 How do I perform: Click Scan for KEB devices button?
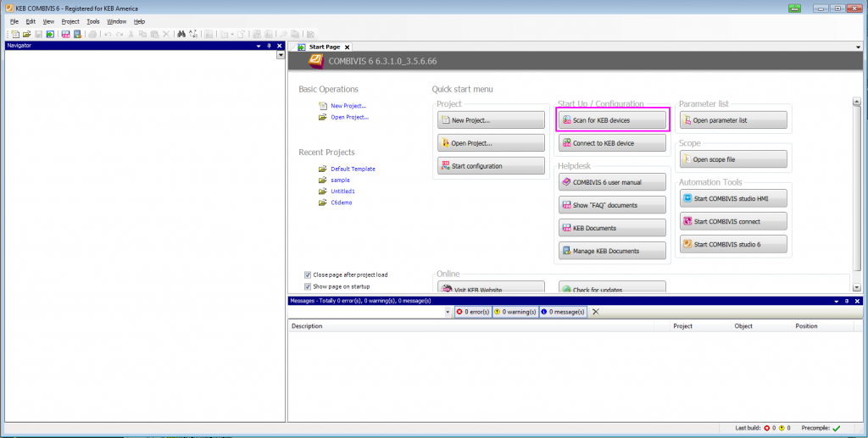point(612,120)
